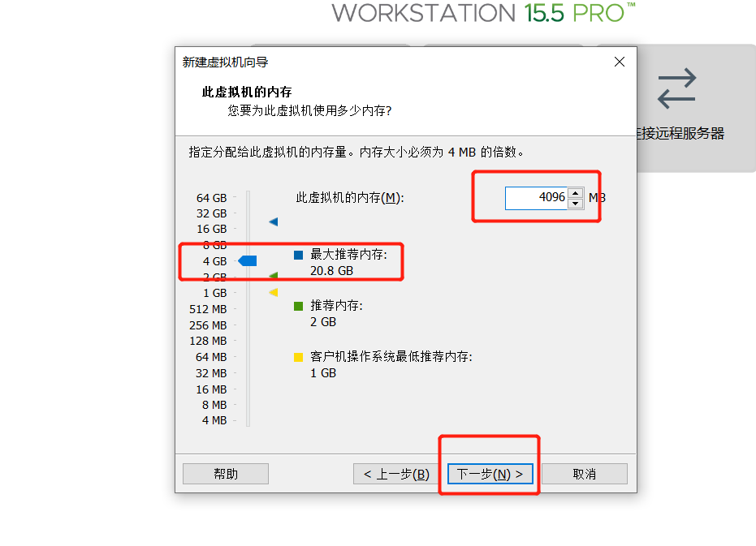Click the 256 MB scale label
756x546 pixels.
pyautogui.click(x=208, y=325)
